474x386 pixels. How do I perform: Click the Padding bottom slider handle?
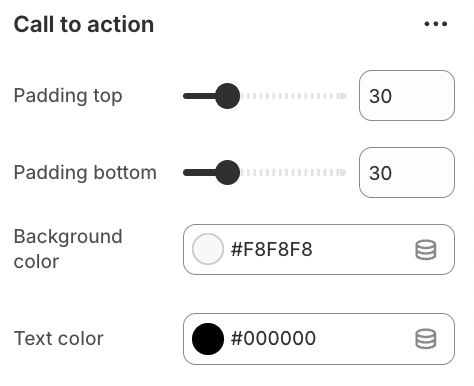point(227,173)
